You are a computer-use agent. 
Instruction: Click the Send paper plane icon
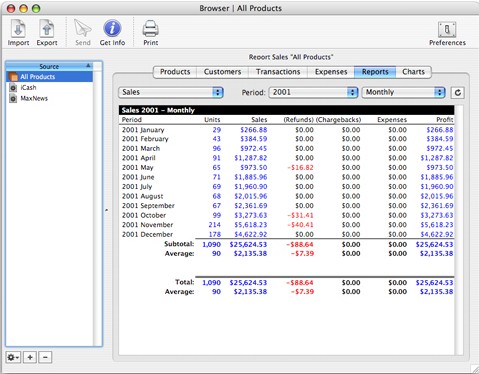[x=82, y=28]
